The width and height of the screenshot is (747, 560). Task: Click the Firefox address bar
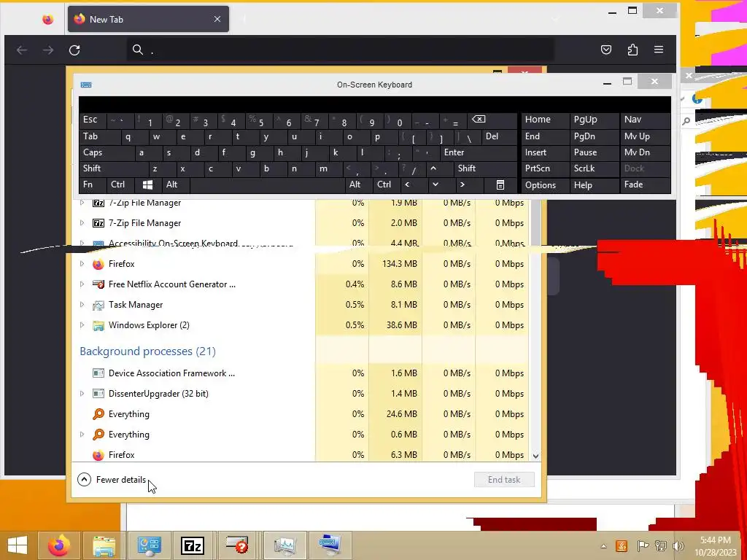[x=340, y=50]
